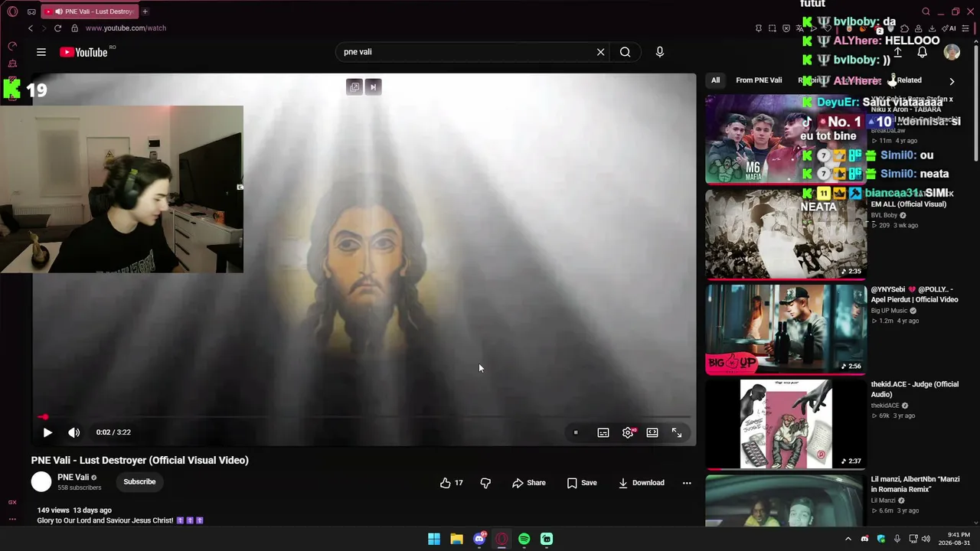This screenshot has width=980, height=551.
Task: Open the player settings gear
Action: [628, 432]
